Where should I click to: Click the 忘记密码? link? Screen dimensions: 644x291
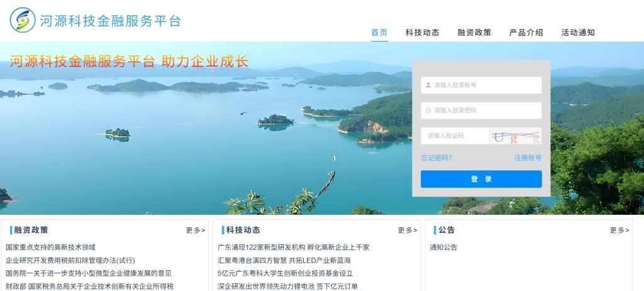436,157
